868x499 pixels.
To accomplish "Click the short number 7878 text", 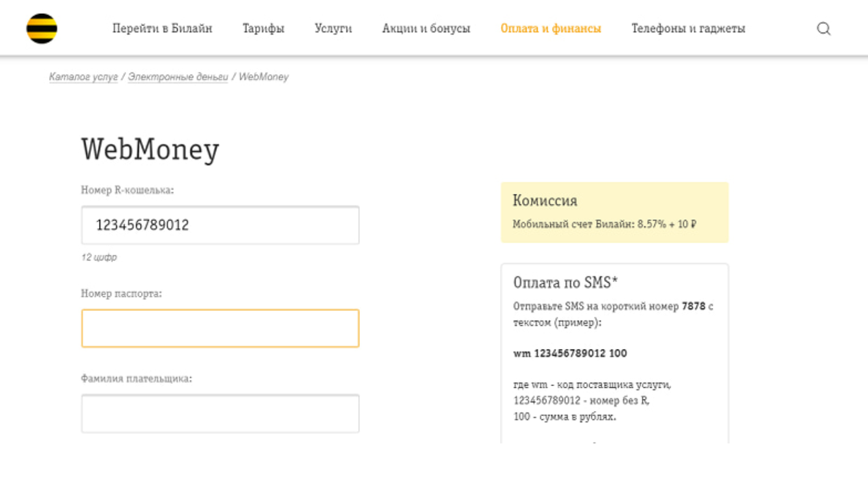I will (x=693, y=306).
